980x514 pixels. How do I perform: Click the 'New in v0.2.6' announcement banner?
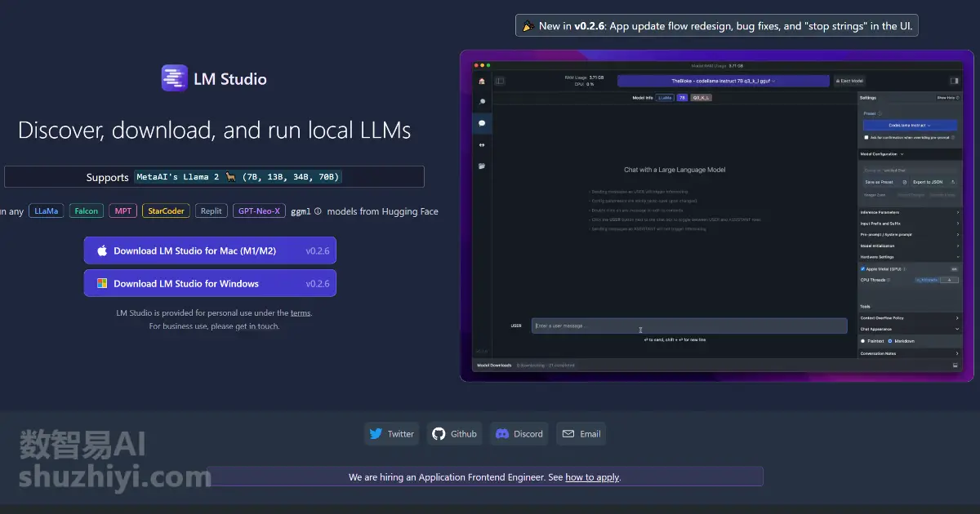(718, 26)
